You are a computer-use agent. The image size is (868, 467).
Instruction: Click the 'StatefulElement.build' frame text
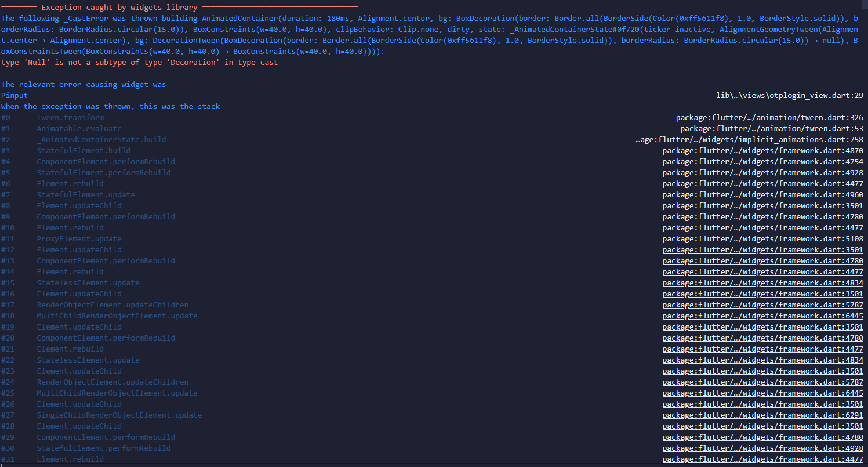pyautogui.click(x=83, y=151)
